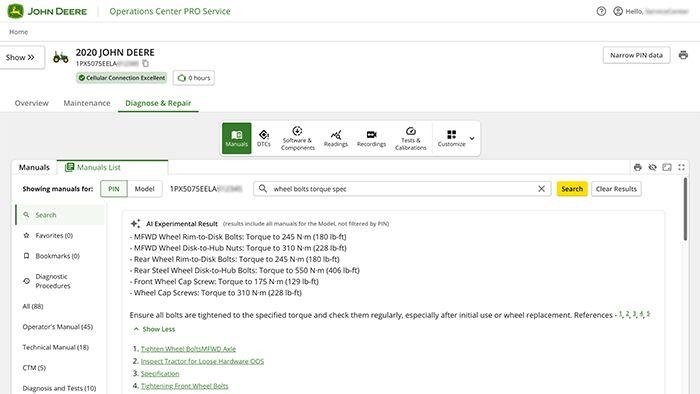Click the 0 hours badge

click(194, 78)
